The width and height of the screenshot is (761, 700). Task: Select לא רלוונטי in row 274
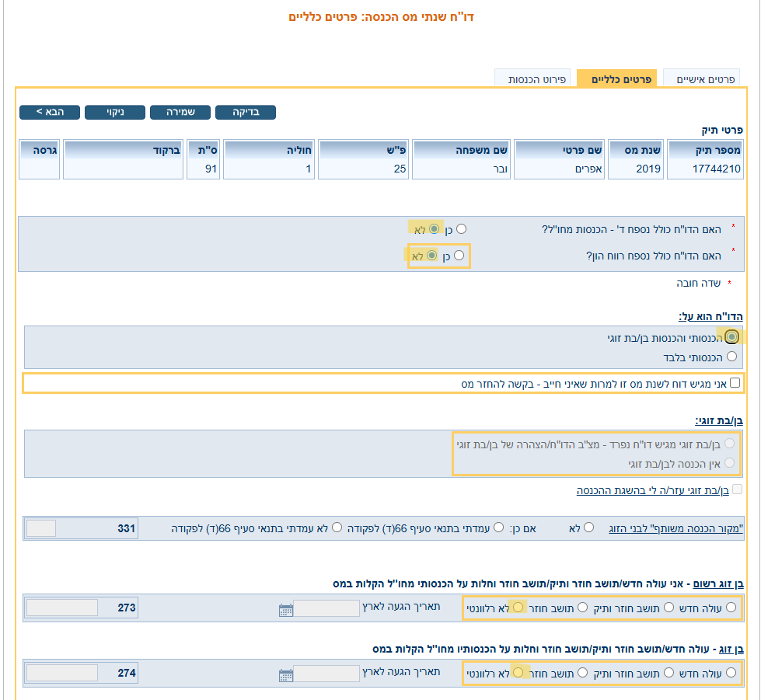[518, 672]
